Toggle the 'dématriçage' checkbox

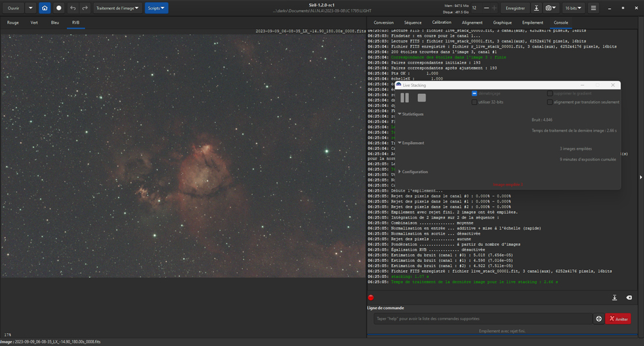pyautogui.click(x=475, y=93)
